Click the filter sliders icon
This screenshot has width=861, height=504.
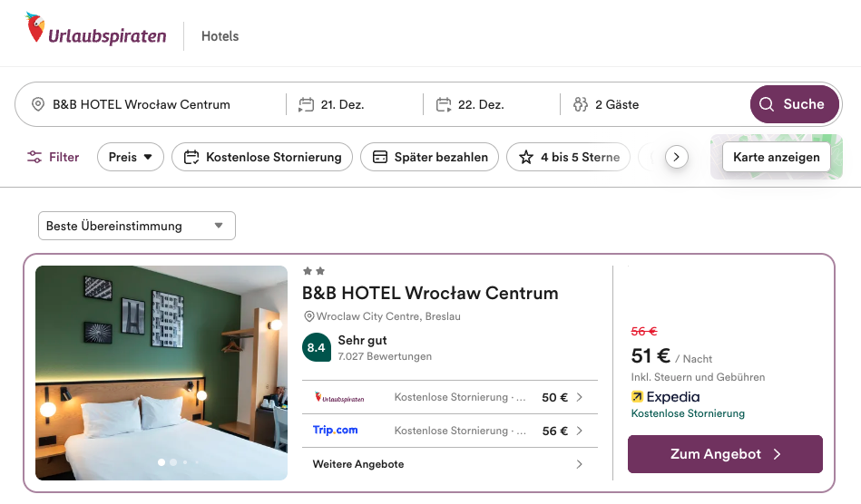34,157
